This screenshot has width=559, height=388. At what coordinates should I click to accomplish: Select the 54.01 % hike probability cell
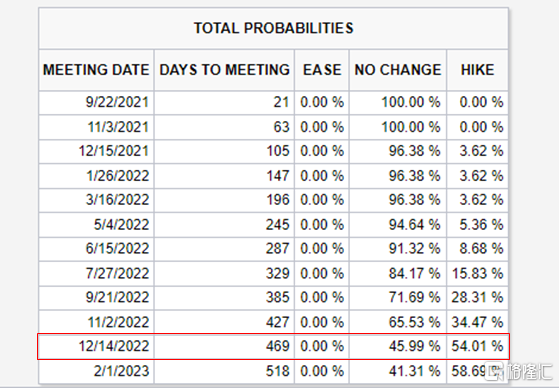pos(478,346)
